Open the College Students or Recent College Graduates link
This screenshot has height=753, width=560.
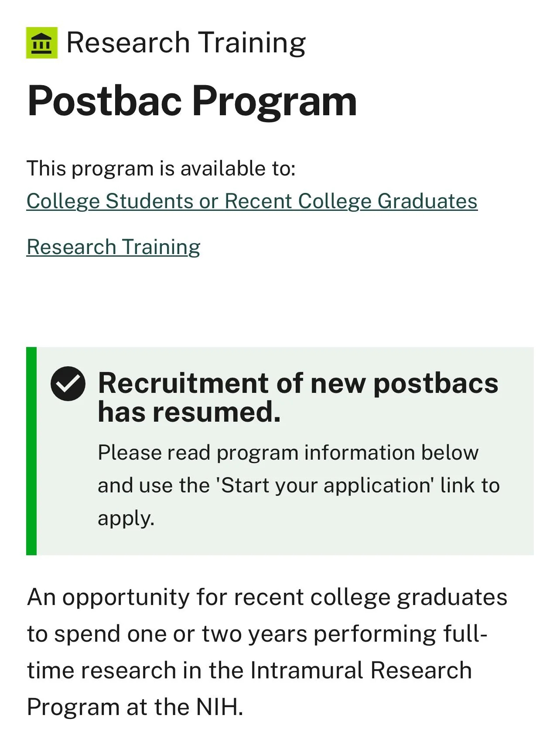[x=252, y=201]
